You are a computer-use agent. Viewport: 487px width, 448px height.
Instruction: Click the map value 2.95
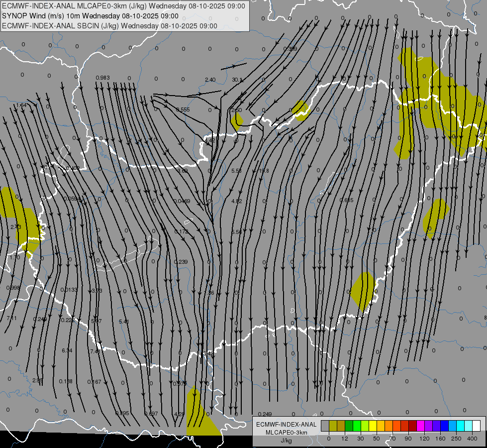[38, 380]
